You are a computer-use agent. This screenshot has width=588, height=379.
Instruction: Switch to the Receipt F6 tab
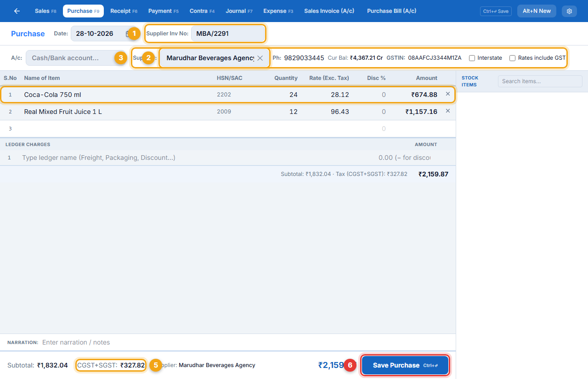pyautogui.click(x=124, y=11)
